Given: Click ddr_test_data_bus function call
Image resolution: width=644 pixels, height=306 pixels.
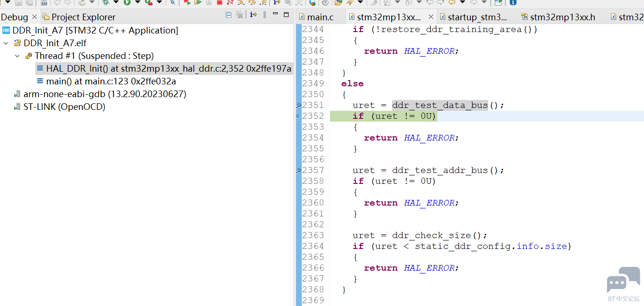Looking at the screenshot, I should tap(440, 105).
